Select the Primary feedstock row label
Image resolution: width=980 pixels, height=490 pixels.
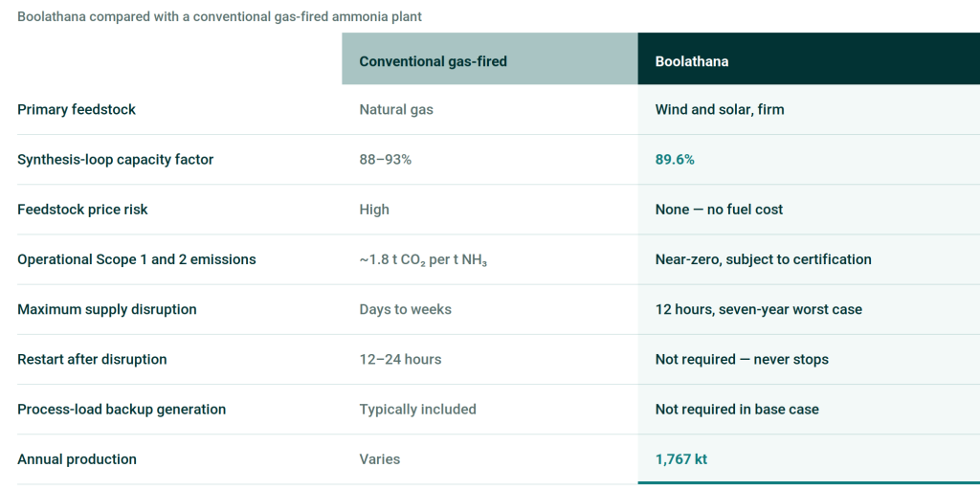click(77, 109)
